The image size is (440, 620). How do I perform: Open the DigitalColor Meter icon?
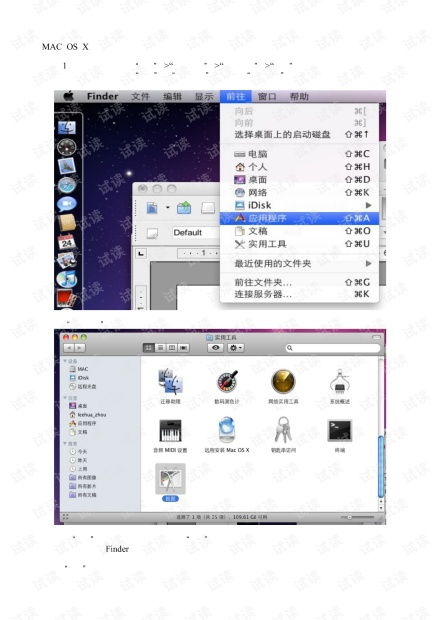(x=227, y=382)
